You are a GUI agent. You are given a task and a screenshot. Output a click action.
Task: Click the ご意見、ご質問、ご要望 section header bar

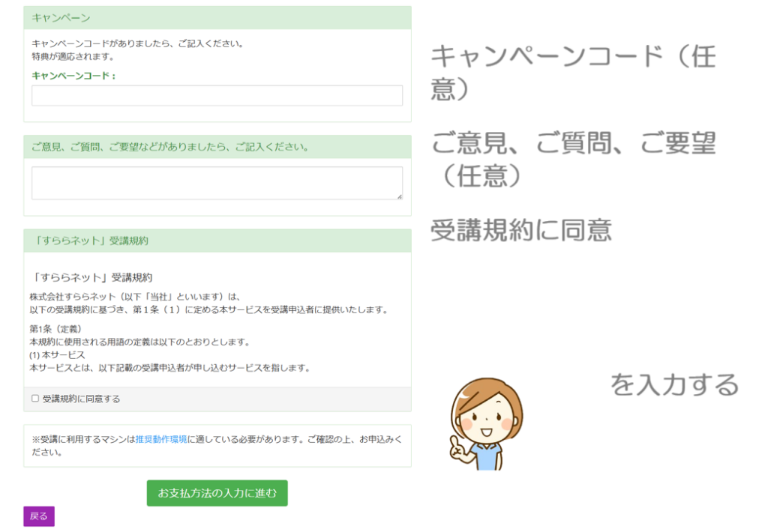pyautogui.click(x=217, y=147)
